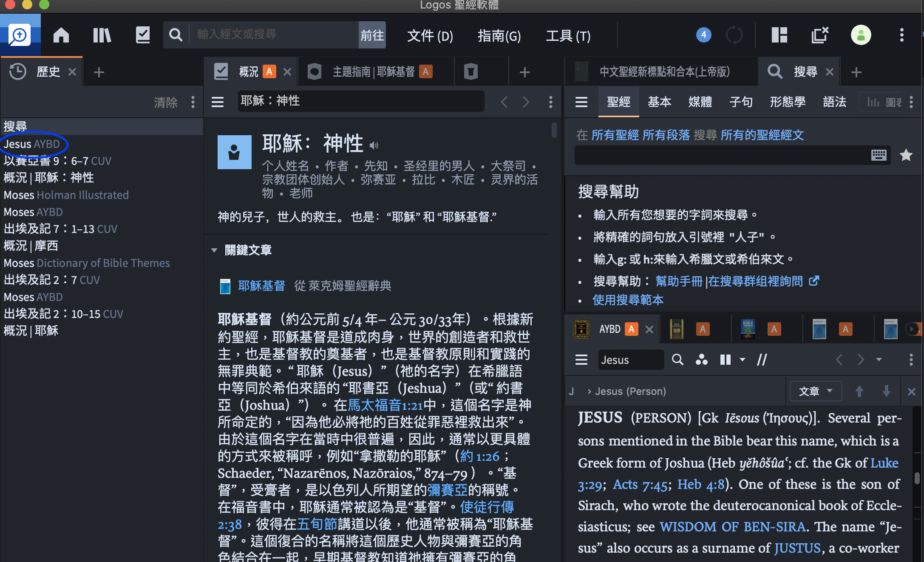Follow the 馬太福音1:21 reference link
This screenshot has height=562, width=924.
(x=385, y=405)
